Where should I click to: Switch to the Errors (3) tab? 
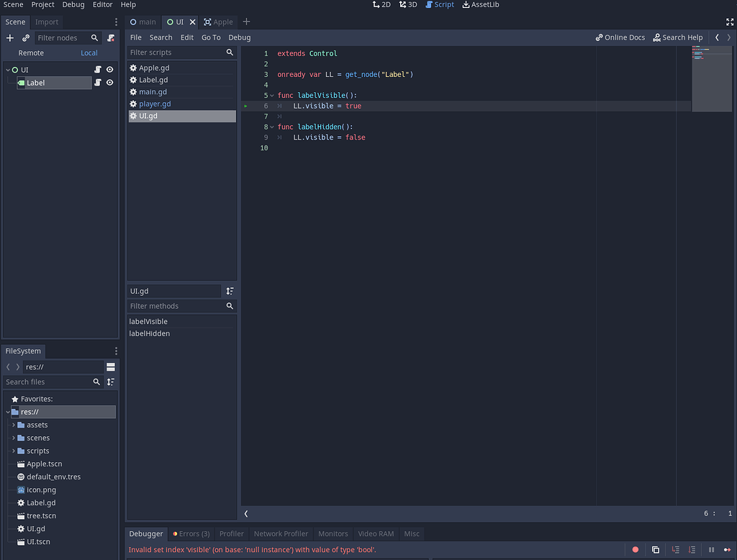pos(191,533)
